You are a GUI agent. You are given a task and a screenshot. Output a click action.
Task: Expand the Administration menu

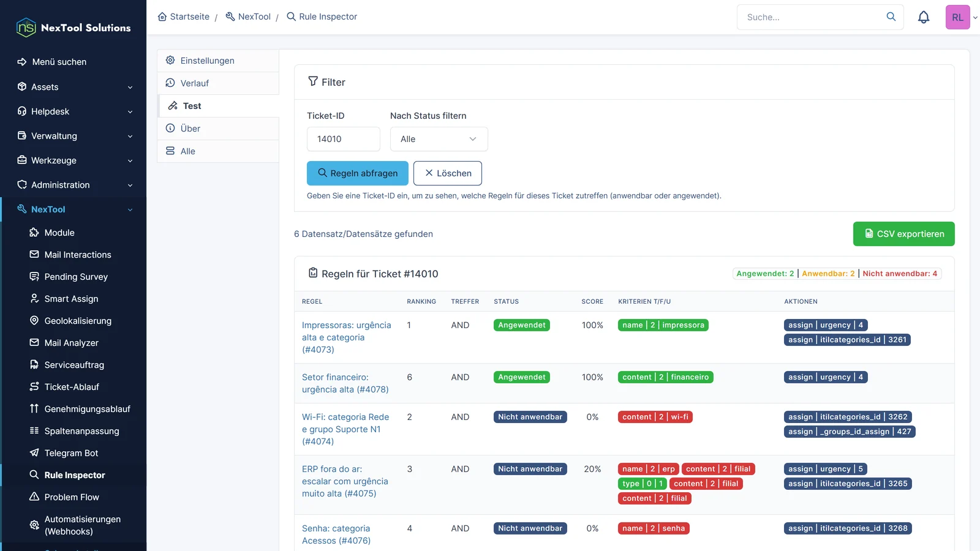[x=73, y=185]
